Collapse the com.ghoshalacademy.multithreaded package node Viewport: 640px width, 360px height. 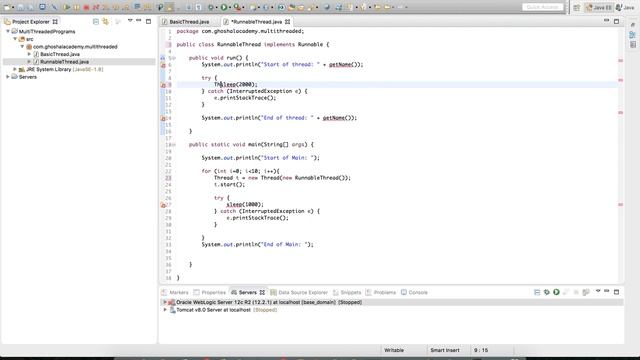(22, 47)
